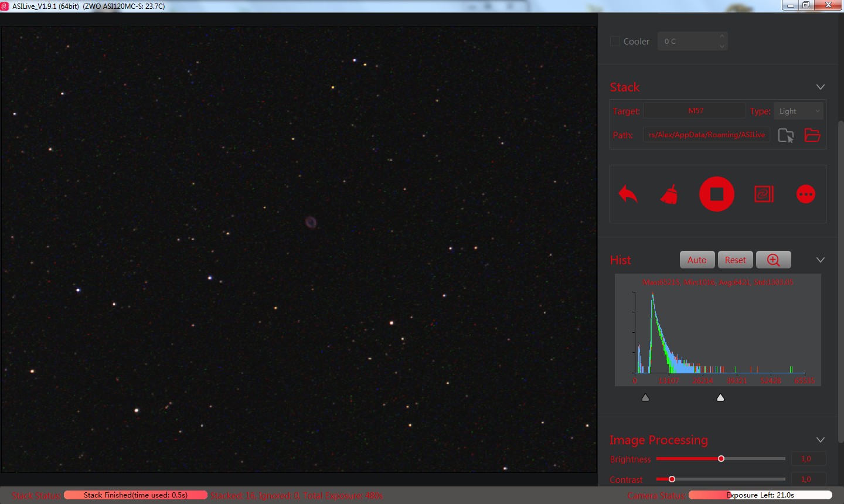Viewport: 844px width, 504px height.
Task: Click the histogram Max/Min/Avg statistics text
Action: tap(718, 282)
